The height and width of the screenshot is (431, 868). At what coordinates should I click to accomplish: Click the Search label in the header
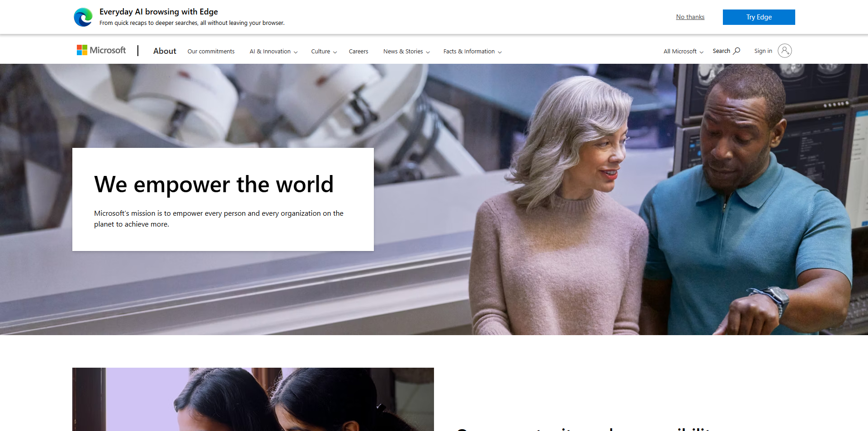point(722,51)
